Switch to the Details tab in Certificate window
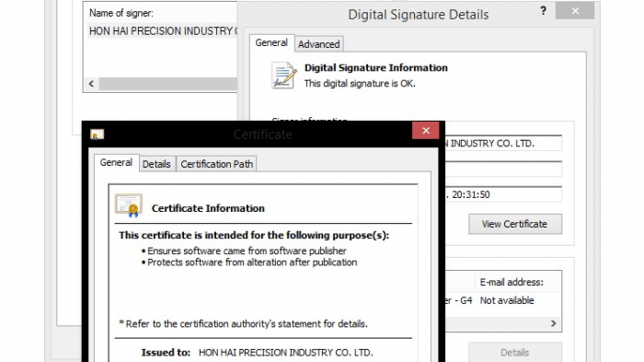The height and width of the screenshot is (362, 644). (x=156, y=164)
